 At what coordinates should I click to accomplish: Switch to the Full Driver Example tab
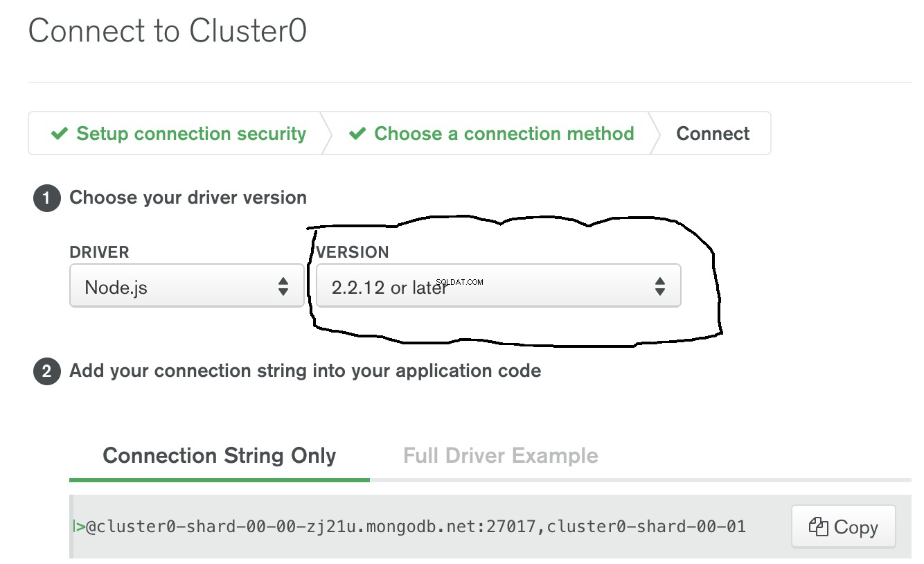pos(501,456)
